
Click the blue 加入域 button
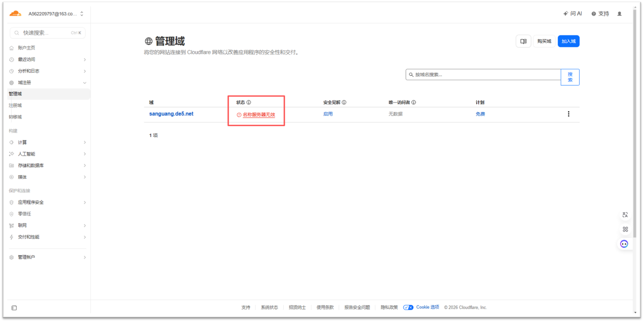click(568, 42)
